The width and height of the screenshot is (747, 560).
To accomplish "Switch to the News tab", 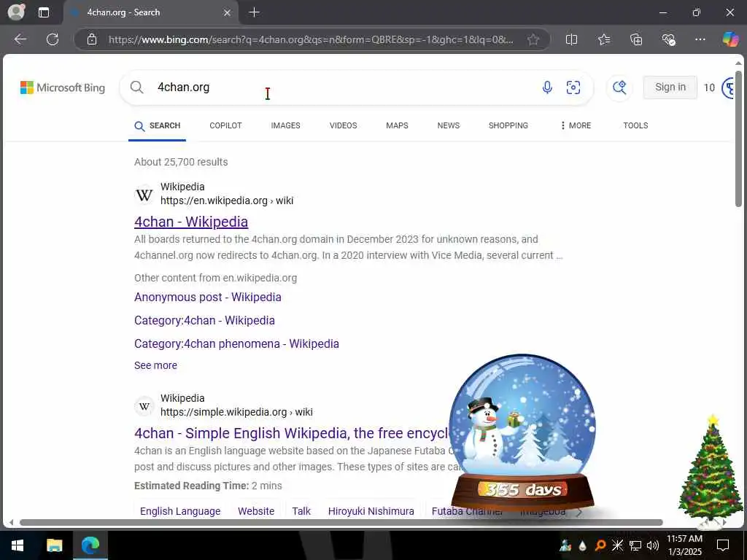I will 449,125.
